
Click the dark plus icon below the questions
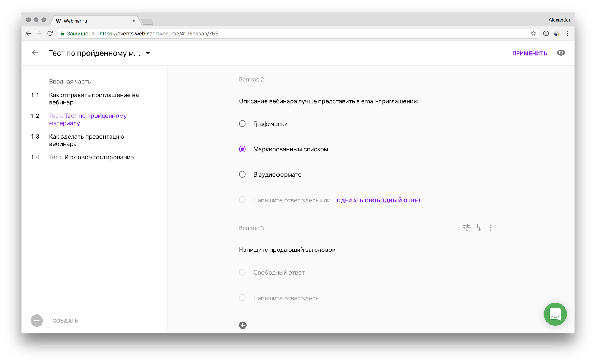tap(242, 325)
